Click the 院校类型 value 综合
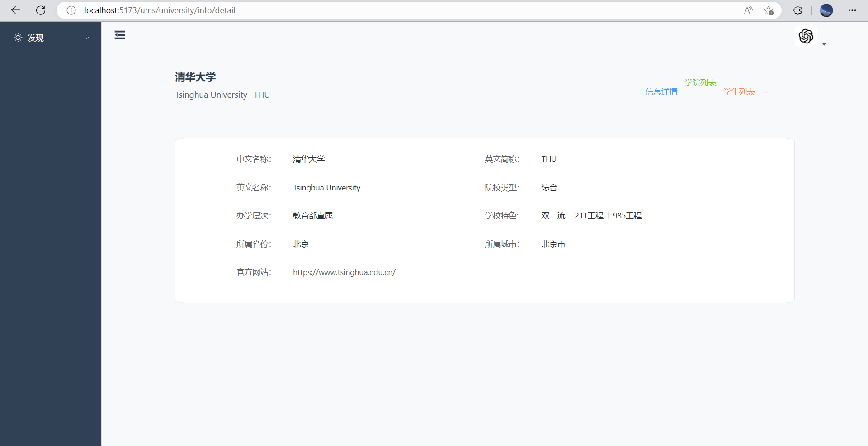The width and height of the screenshot is (868, 446). 549,188
